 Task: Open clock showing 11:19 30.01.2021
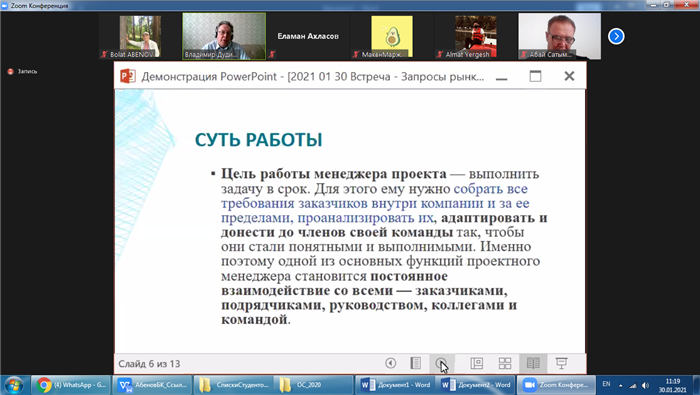672,385
